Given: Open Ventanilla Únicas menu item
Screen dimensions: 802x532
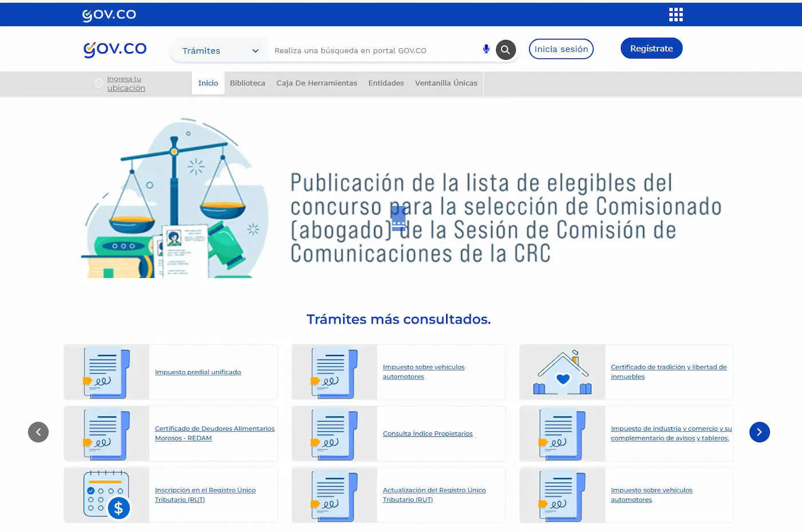Looking at the screenshot, I should click(x=446, y=83).
